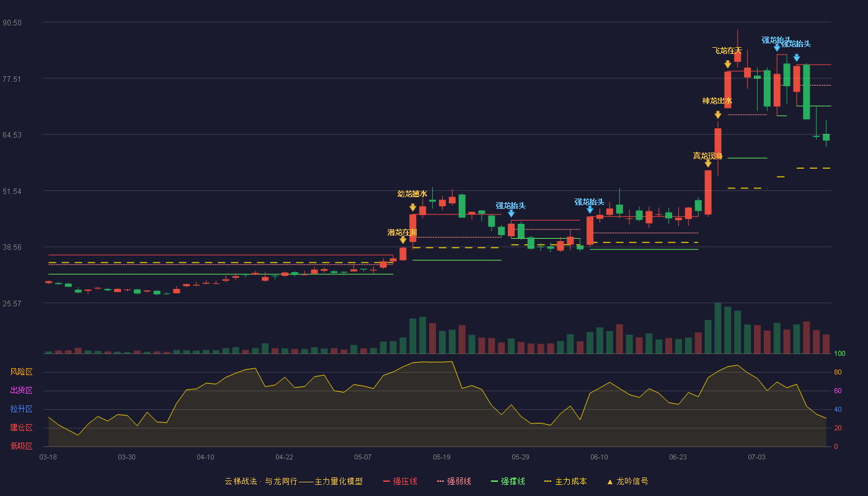This screenshot has width=868, height=496.
Task: Click the blue 40 indicator axis value
Action: pos(838,409)
